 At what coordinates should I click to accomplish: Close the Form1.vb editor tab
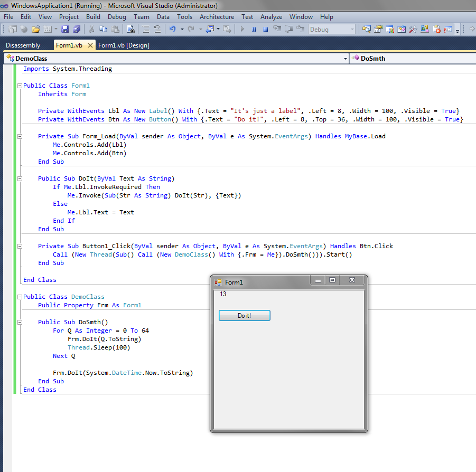(90, 45)
